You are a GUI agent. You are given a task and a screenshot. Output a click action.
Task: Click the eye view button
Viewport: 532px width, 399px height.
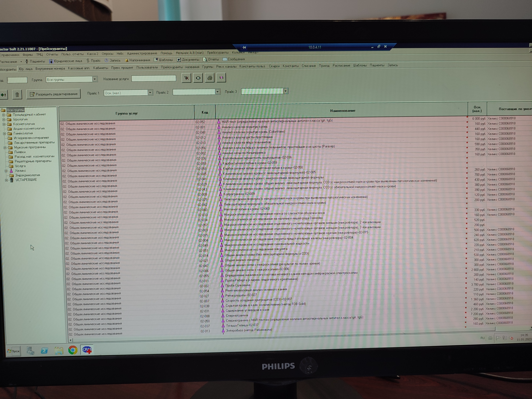[198, 78]
